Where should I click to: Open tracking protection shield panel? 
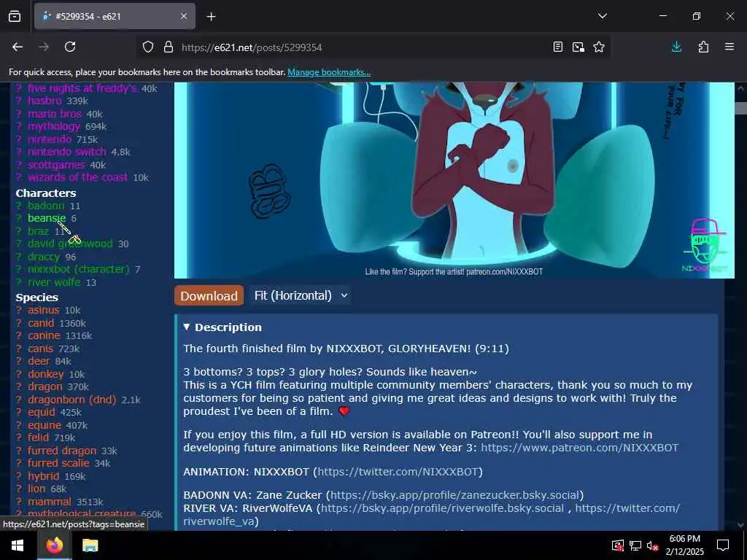[x=148, y=47]
